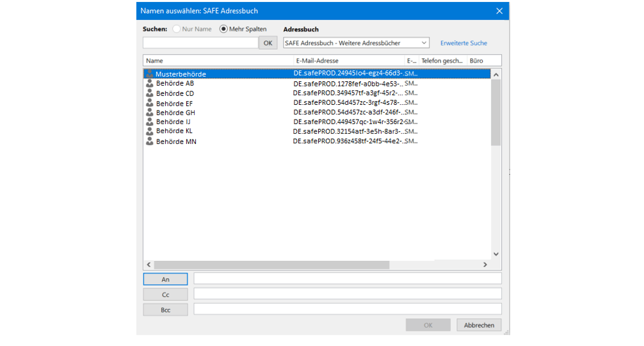
Task: Click the contact icon beside Behörde GH
Action: [150, 113]
